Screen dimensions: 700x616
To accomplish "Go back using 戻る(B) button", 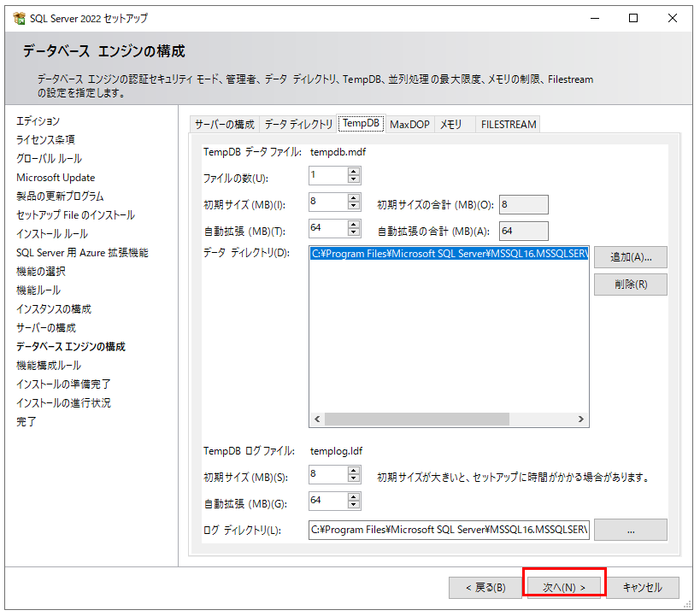I will [x=485, y=588].
